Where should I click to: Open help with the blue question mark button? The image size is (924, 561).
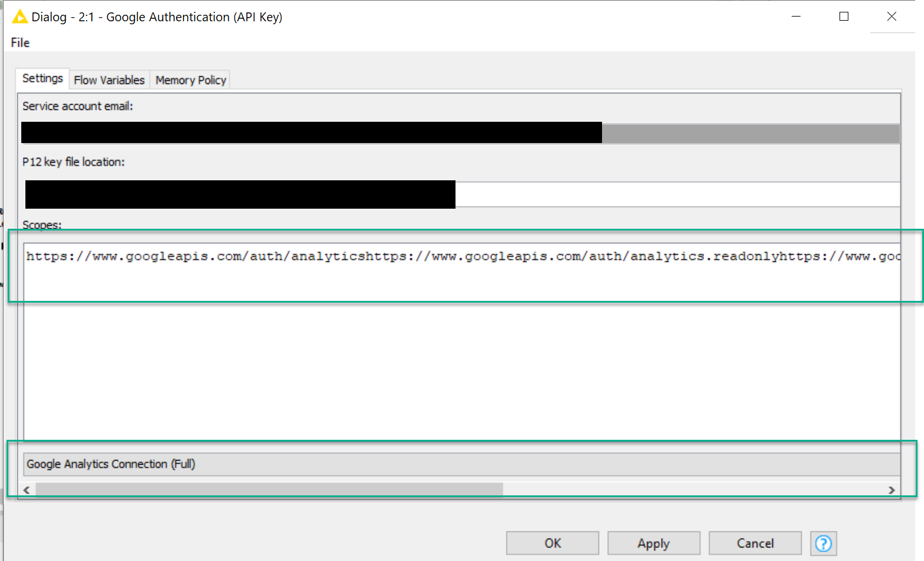[x=823, y=543]
